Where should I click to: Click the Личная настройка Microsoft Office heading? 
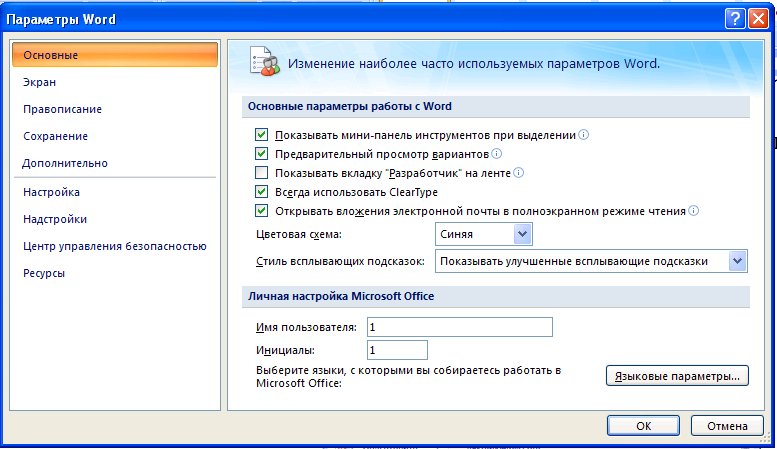[x=341, y=296]
